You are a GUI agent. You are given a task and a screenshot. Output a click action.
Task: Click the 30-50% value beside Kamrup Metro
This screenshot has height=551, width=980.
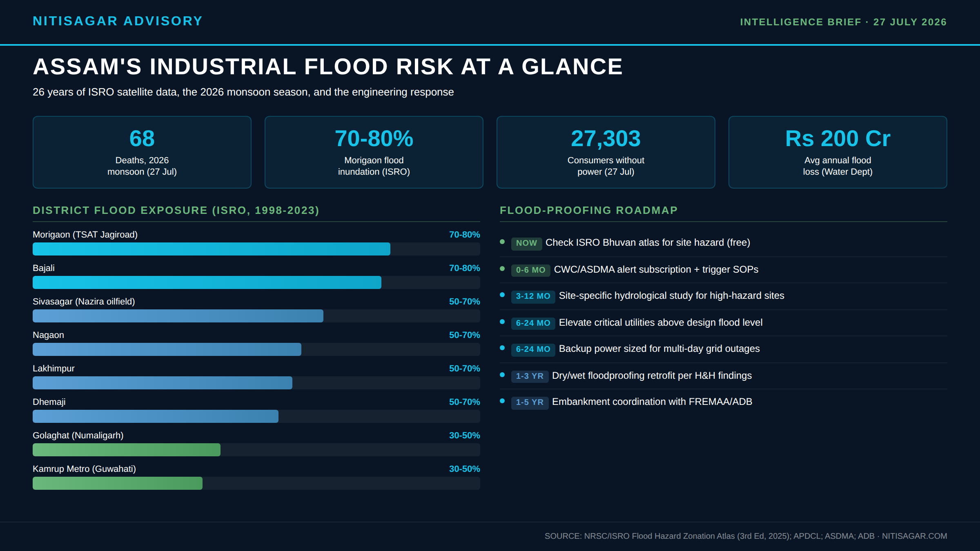click(464, 469)
